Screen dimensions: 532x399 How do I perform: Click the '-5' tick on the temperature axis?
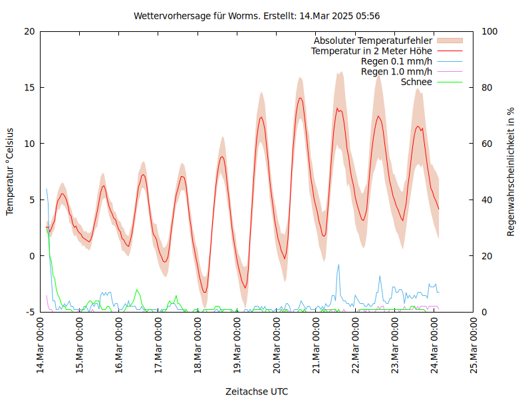pyautogui.click(x=31, y=312)
